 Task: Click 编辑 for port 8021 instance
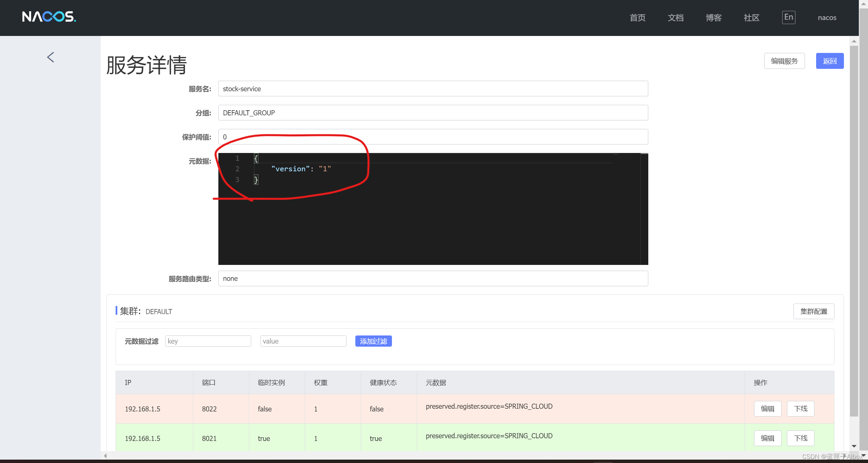767,438
